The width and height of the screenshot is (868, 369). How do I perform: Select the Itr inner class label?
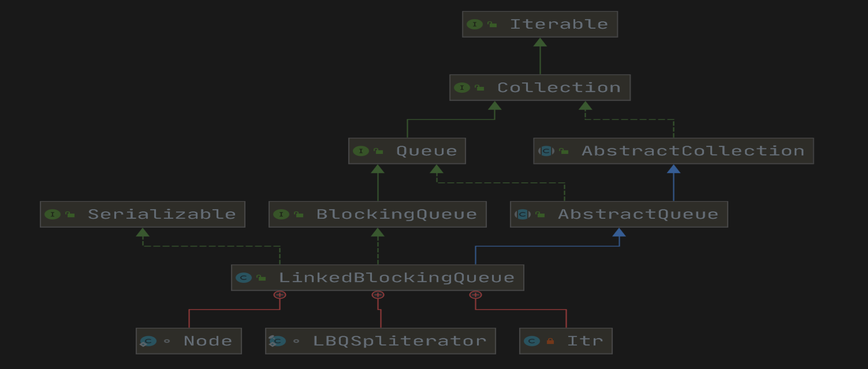[585, 341]
